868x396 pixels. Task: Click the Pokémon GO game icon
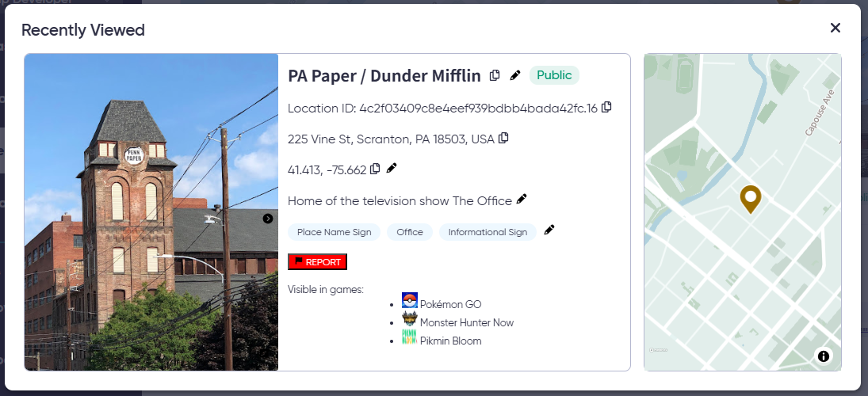[410, 300]
